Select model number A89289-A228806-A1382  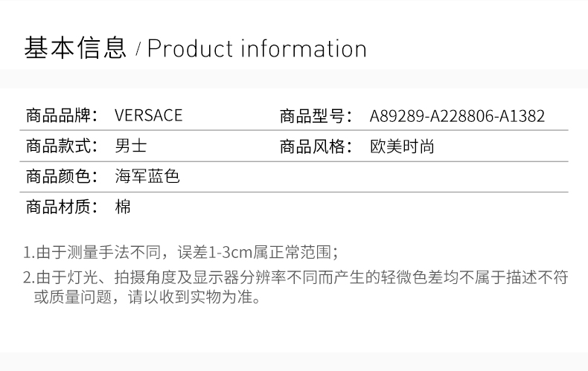click(457, 116)
